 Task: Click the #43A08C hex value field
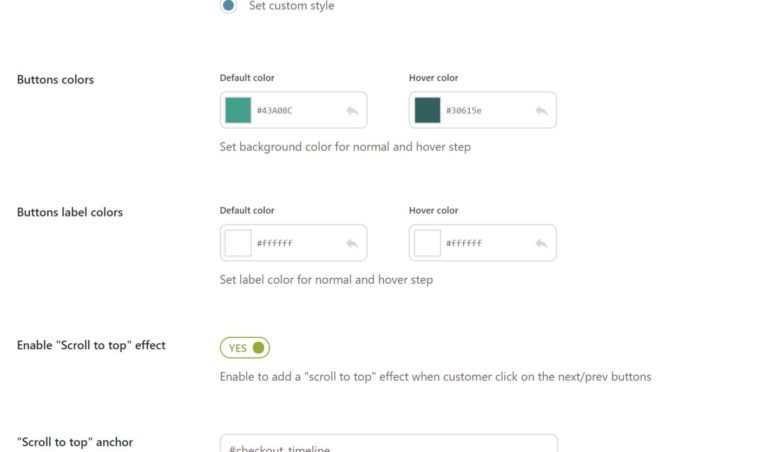295,111
